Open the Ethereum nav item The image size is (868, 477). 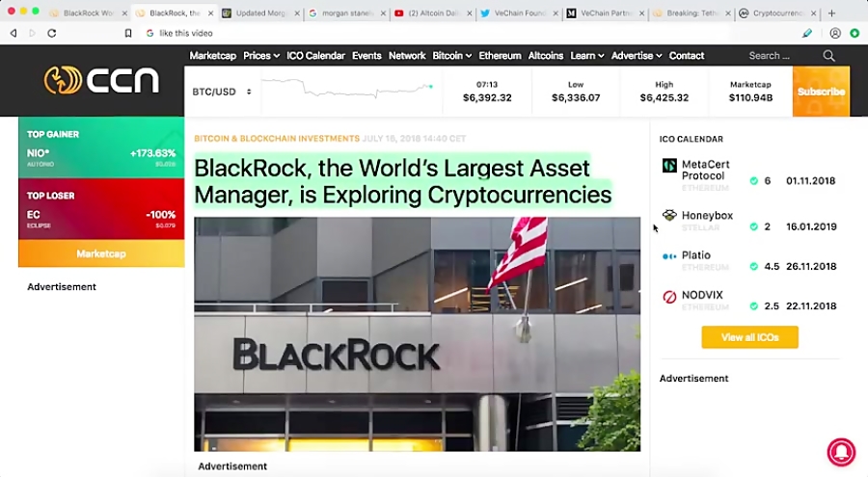coord(500,55)
